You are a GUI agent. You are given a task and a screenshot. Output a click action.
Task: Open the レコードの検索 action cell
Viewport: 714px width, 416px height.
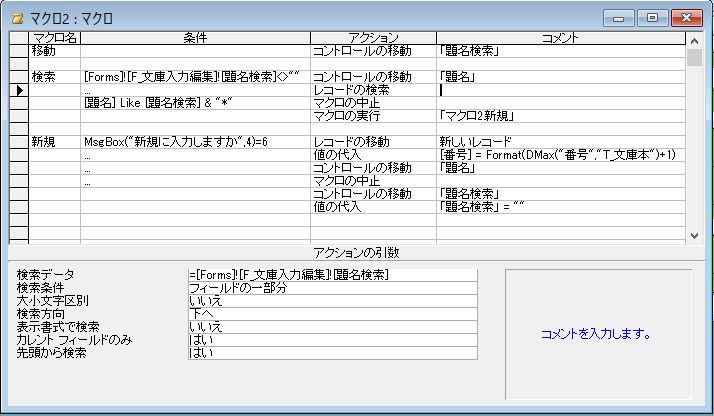coord(372,90)
